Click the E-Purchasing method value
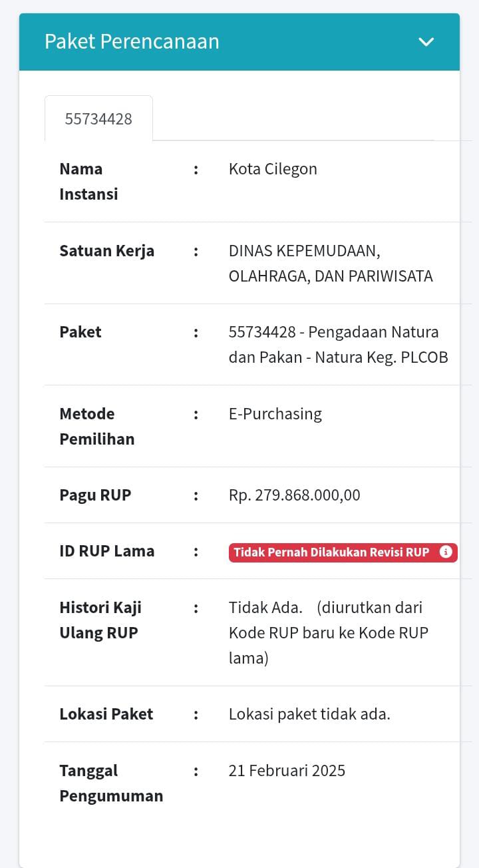Image resolution: width=479 pixels, height=868 pixels. 275,414
